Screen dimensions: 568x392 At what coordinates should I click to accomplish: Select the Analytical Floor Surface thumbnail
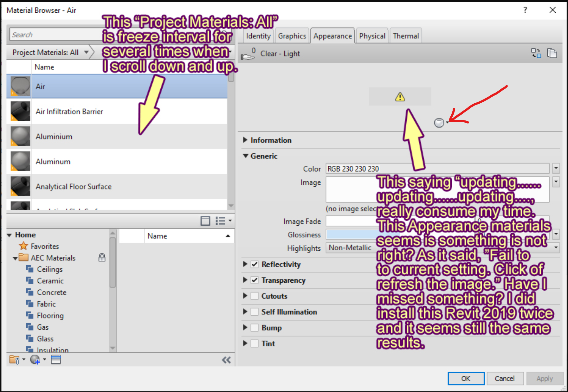[x=21, y=186]
